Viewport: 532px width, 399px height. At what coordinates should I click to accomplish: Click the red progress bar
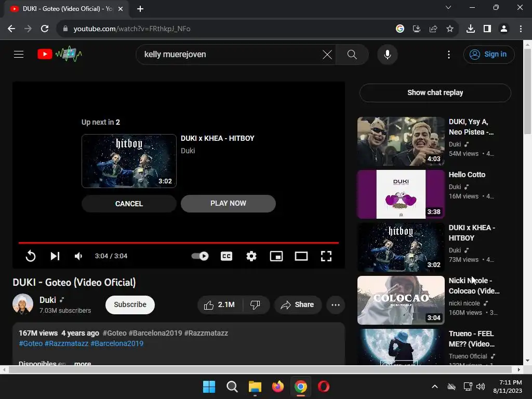(x=179, y=243)
